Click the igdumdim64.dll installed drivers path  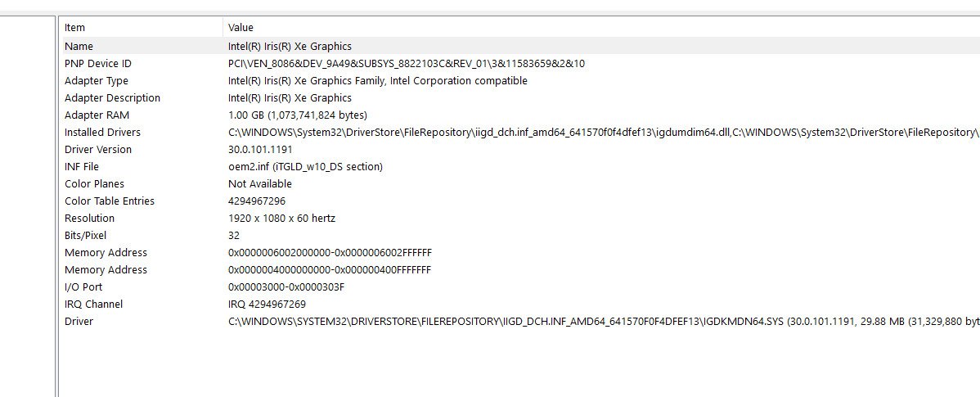coord(604,133)
